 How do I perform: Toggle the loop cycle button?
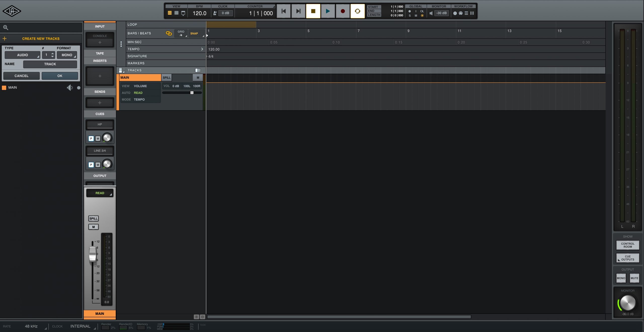(x=357, y=11)
